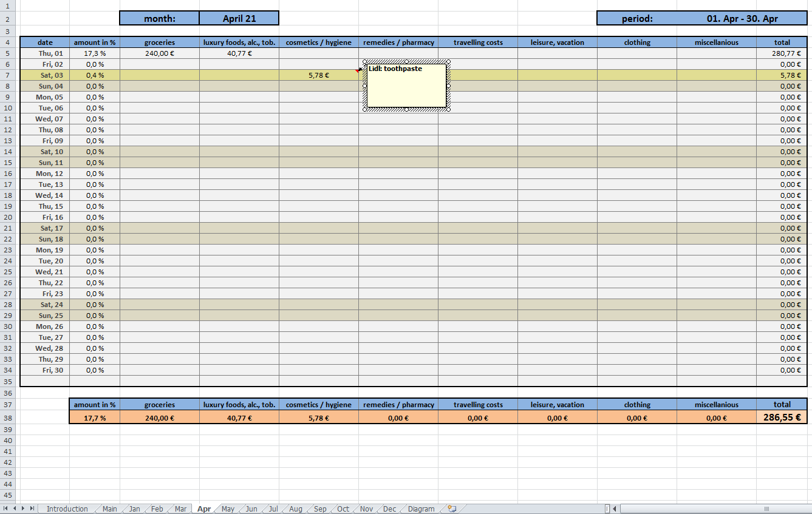
Task: Open the Diagram sheet tab
Action: (421, 509)
